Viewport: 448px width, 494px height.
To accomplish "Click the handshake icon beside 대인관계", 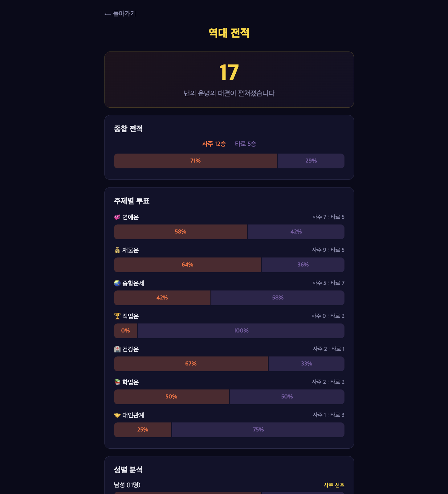I will click(x=117, y=415).
